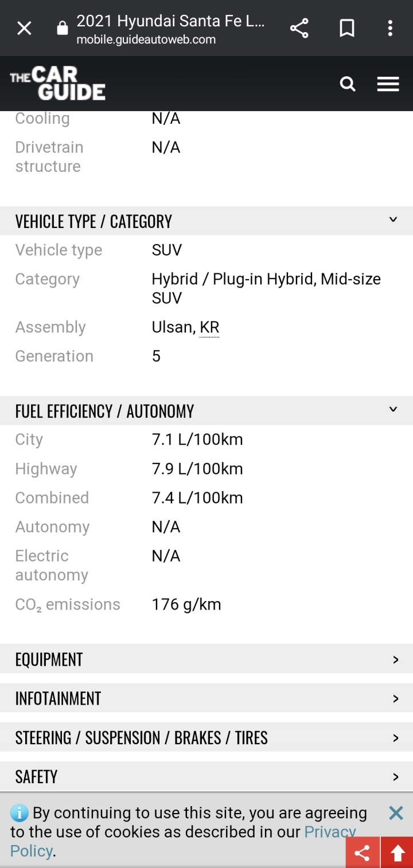Expand the Safety section
The height and width of the screenshot is (868, 413).
pos(206,776)
